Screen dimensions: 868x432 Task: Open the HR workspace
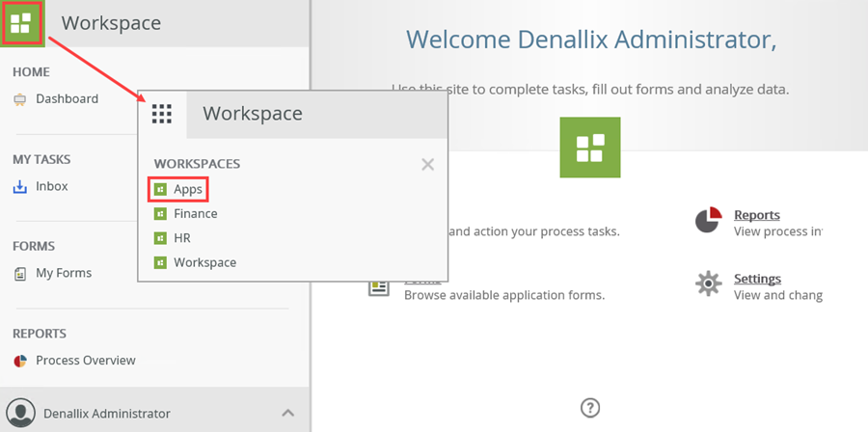click(x=181, y=238)
